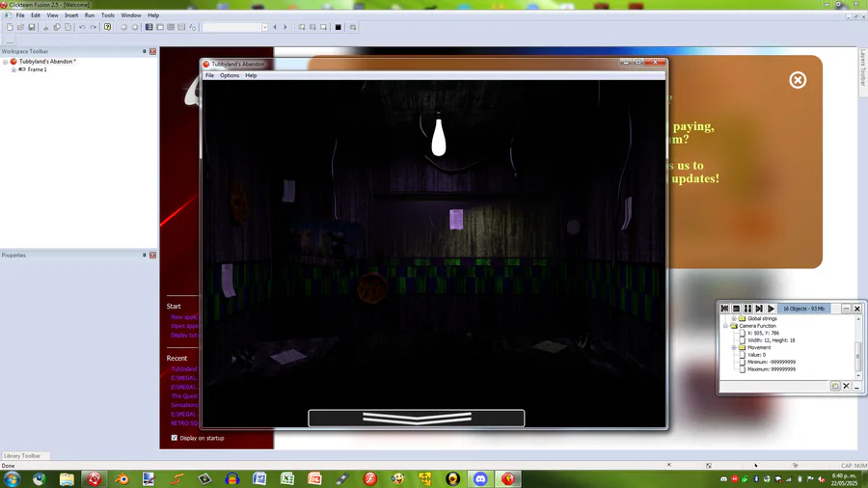The width and height of the screenshot is (868, 488).
Task: Open Discord from the taskbar
Action: click(480, 478)
